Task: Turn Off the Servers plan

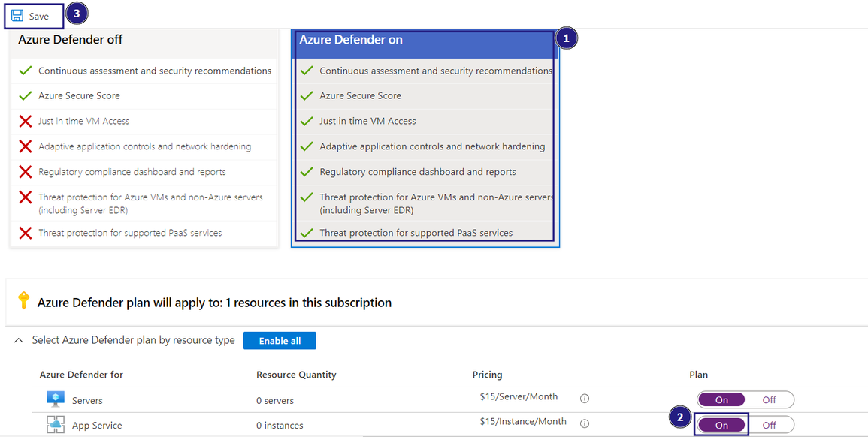Action: tap(769, 400)
